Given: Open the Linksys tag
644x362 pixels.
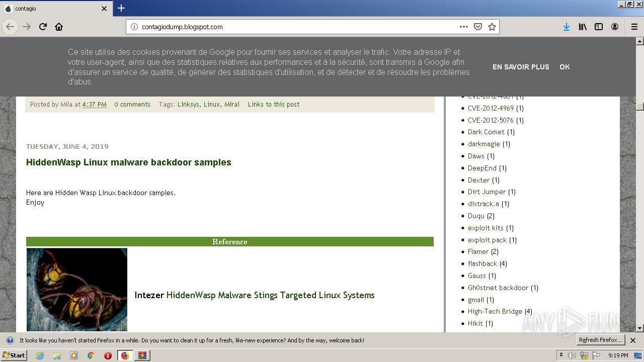Looking at the screenshot, I should (188, 105).
